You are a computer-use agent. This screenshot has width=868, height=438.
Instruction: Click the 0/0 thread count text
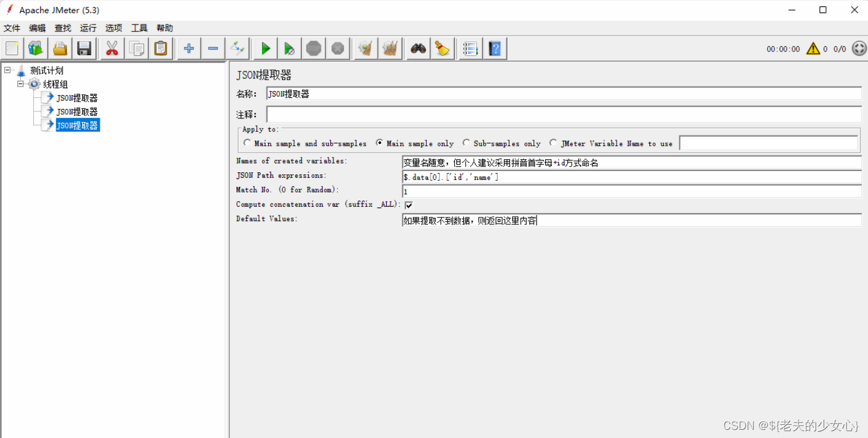point(839,49)
